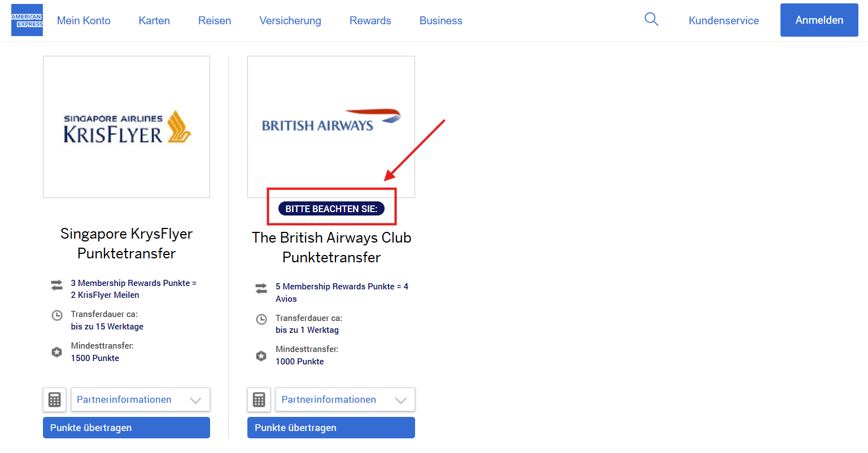868x453 pixels.
Task: Open the Kundenservice link
Action: [x=723, y=20]
